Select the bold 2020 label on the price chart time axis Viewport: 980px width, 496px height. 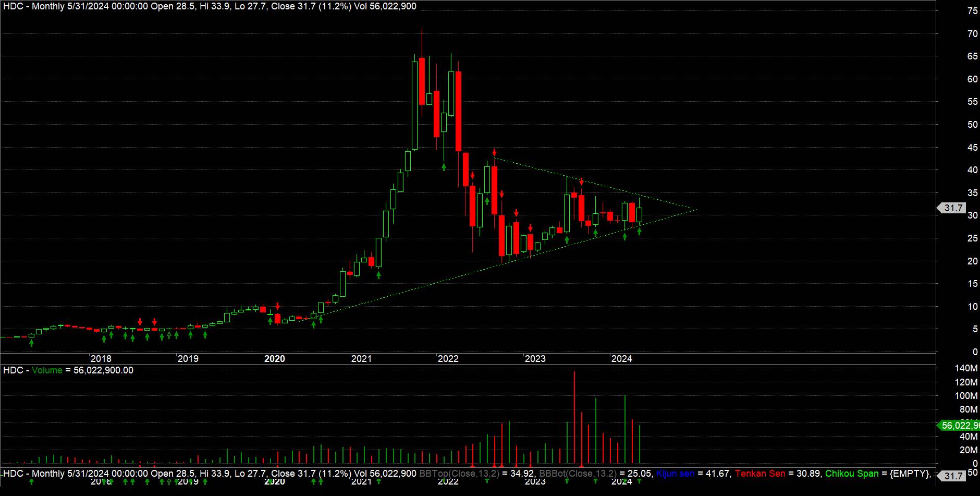[275, 359]
